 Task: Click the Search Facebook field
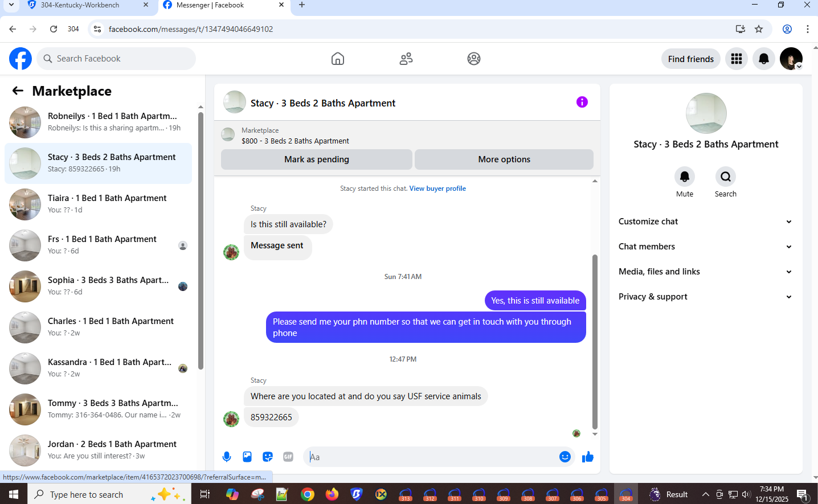coord(116,59)
